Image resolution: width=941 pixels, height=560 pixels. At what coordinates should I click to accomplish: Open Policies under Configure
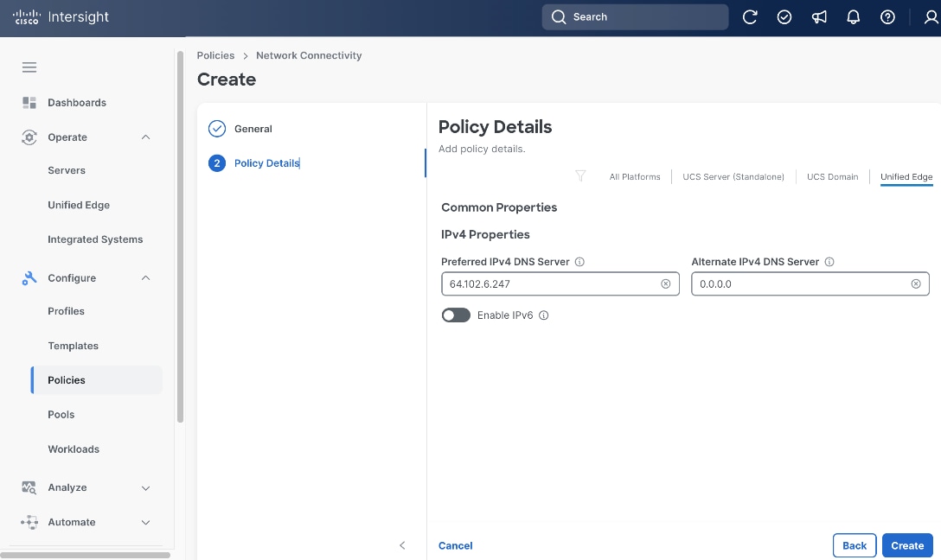[x=97, y=380]
